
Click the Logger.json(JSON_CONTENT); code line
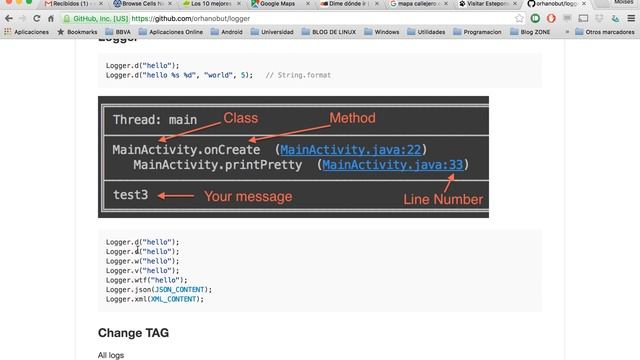click(x=159, y=289)
